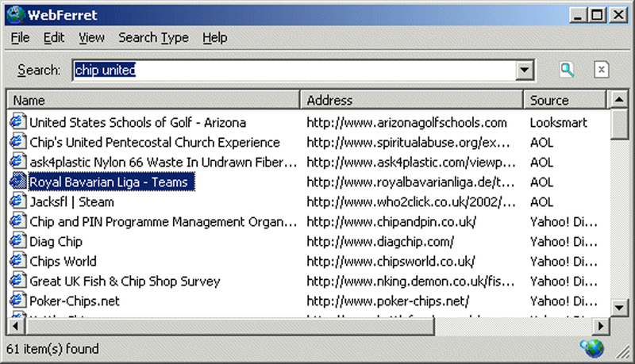Screen dimensions: 635x364
Task: Click page icon beside Poker-Chips.net
Action: coord(17,301)
